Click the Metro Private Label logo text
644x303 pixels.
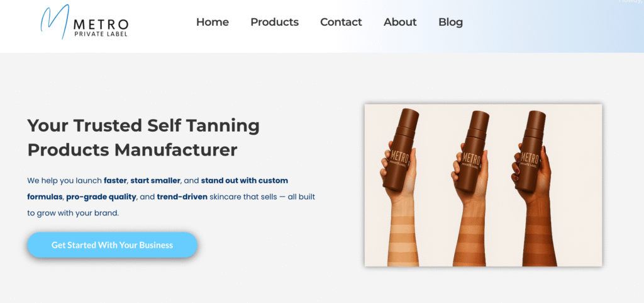point(101,28)
